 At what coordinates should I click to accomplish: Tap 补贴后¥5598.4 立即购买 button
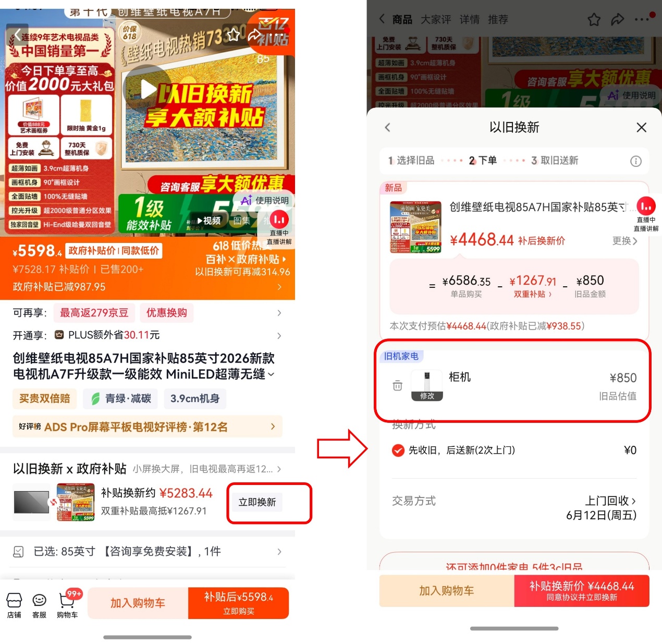(x=238, y=603)
